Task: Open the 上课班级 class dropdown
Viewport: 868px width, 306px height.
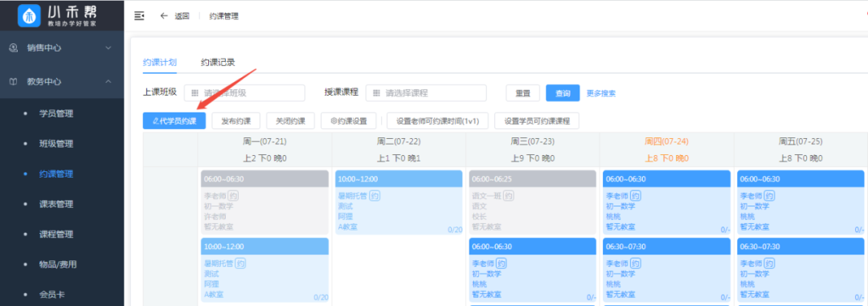Action: [244, 93]
